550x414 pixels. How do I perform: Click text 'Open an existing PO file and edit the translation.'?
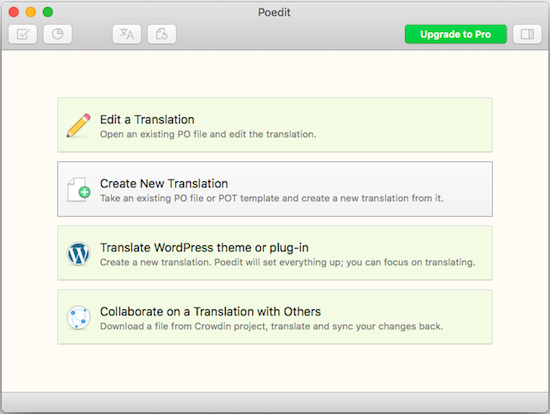(208, 134)
